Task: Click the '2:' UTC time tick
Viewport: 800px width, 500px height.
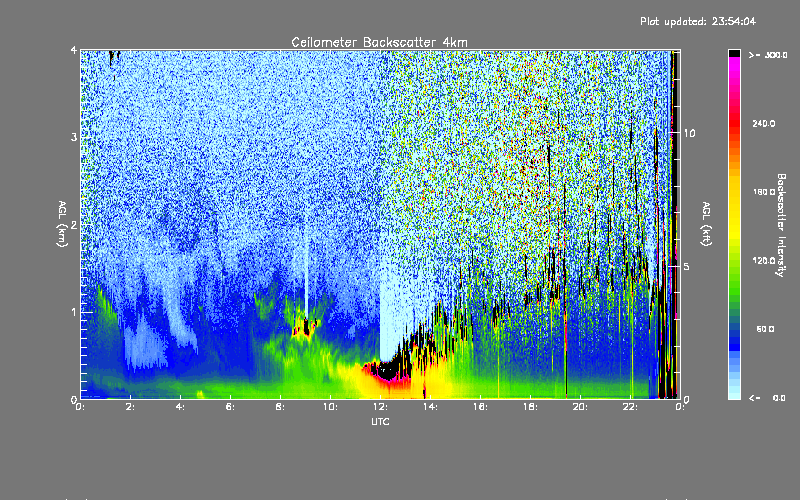Action: click(x=130, y=407)
